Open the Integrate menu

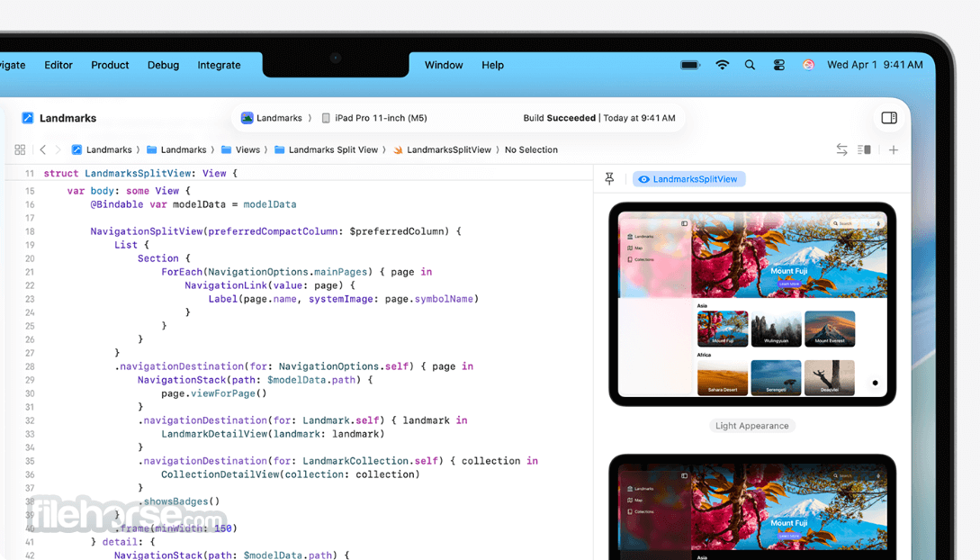pyautogui.click(x=219, y=65)
